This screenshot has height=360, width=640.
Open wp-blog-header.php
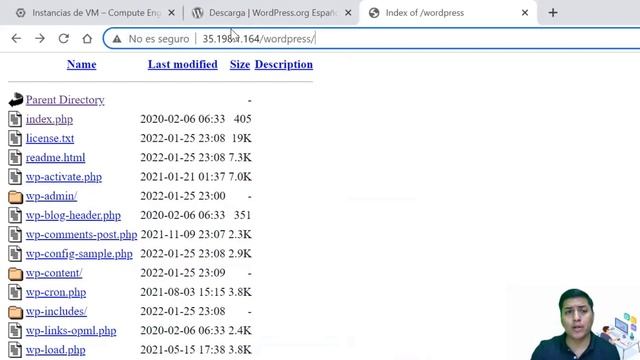coord(73,215)
